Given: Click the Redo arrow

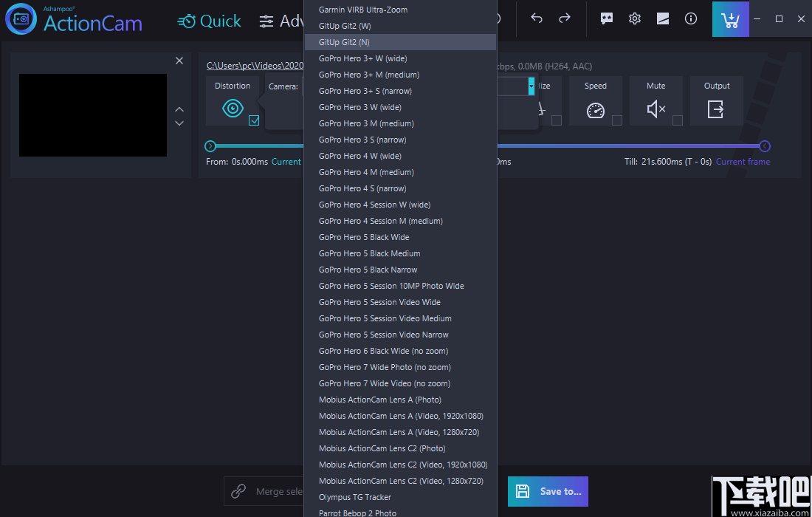Looking at the screenshot, I should point(565,18).
